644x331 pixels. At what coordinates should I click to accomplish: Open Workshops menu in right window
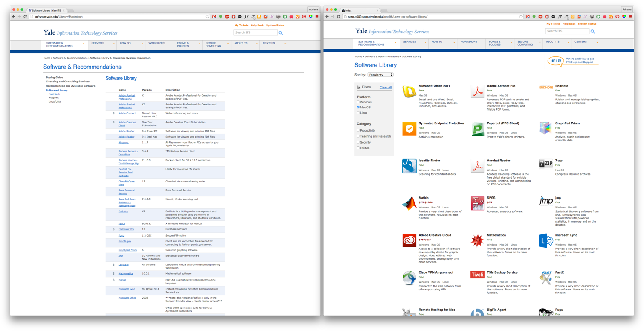pyautogui.click(x=469, y=42)
